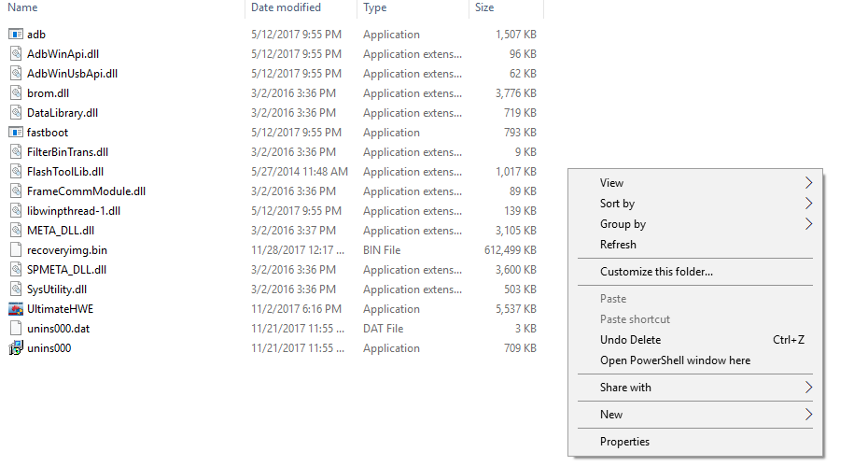
Task: Open the Group by submenu arrow
Action: pyautogui.click(x=809, y=224)
